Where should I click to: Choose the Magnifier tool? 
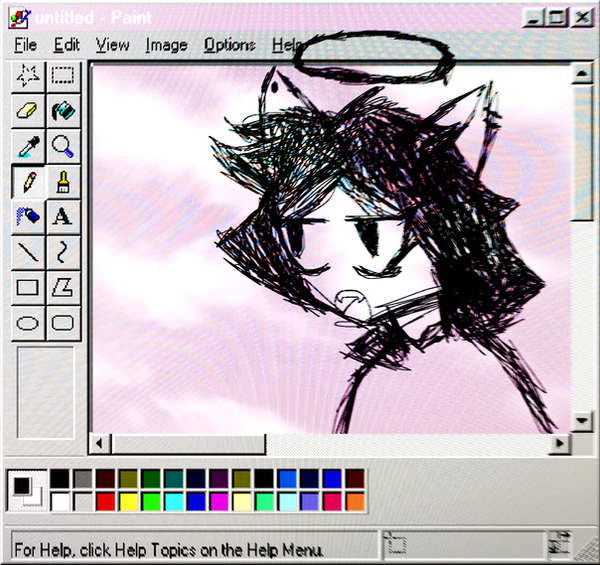pos(63,146)
